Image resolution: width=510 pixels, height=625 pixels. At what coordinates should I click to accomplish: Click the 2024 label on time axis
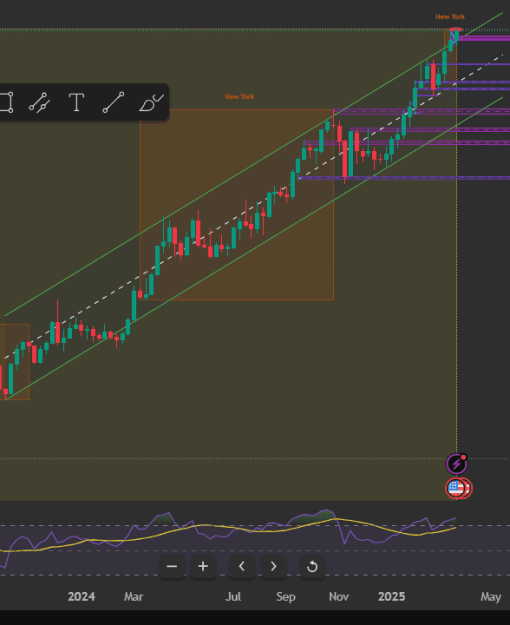81,597
